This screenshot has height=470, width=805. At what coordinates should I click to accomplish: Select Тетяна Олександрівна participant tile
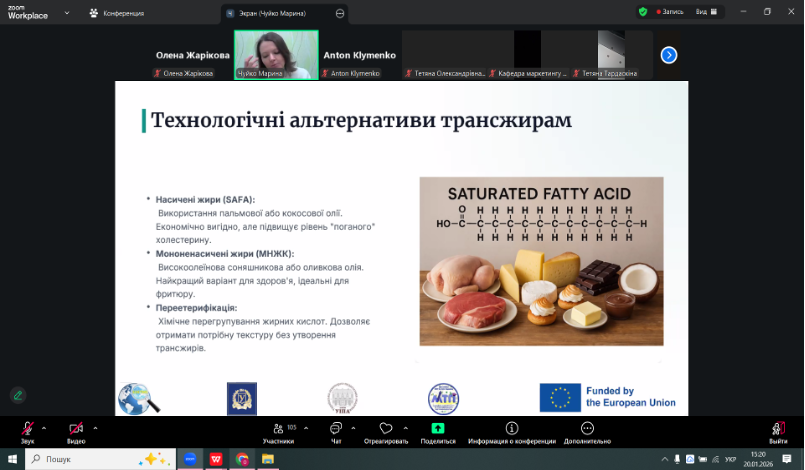coord(444,54)
